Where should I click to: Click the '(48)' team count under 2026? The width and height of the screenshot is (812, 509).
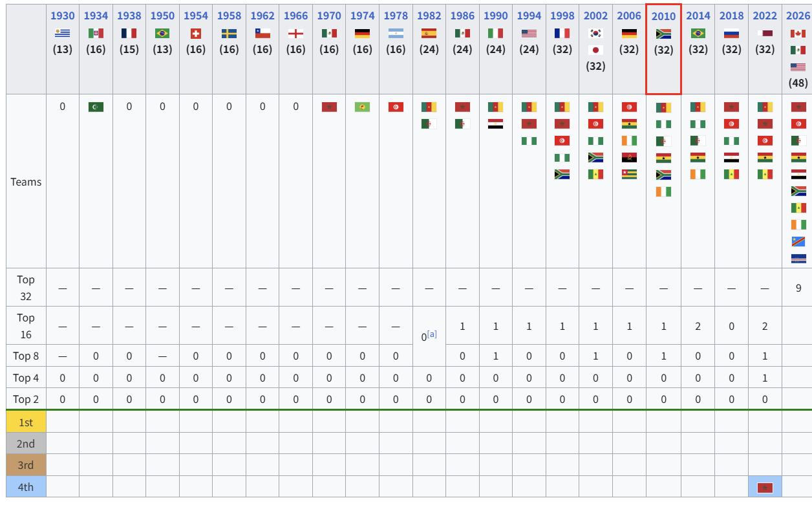(798, 83)
